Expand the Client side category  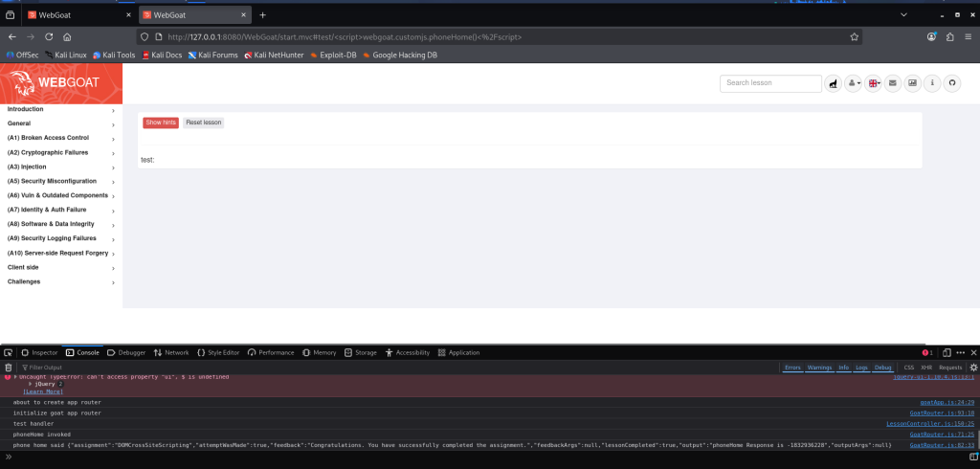click(60, 268)
